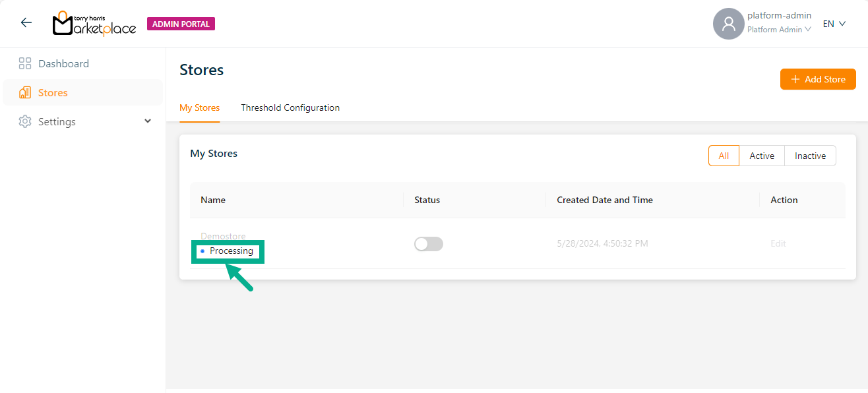Image resolution: width=868 pixels, height=393 pixels.
Task: Toggle the Demostore status switch
Action: 429,244
